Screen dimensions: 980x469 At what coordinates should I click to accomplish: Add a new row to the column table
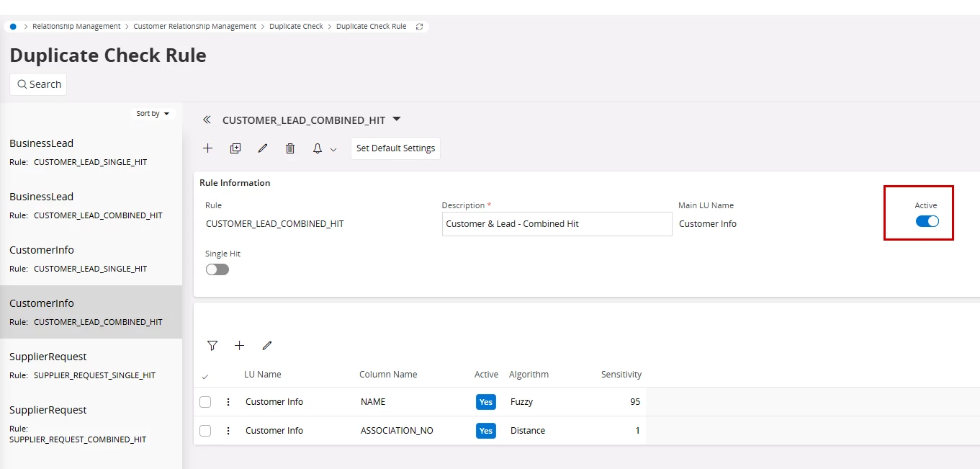(x=240, y=346)
